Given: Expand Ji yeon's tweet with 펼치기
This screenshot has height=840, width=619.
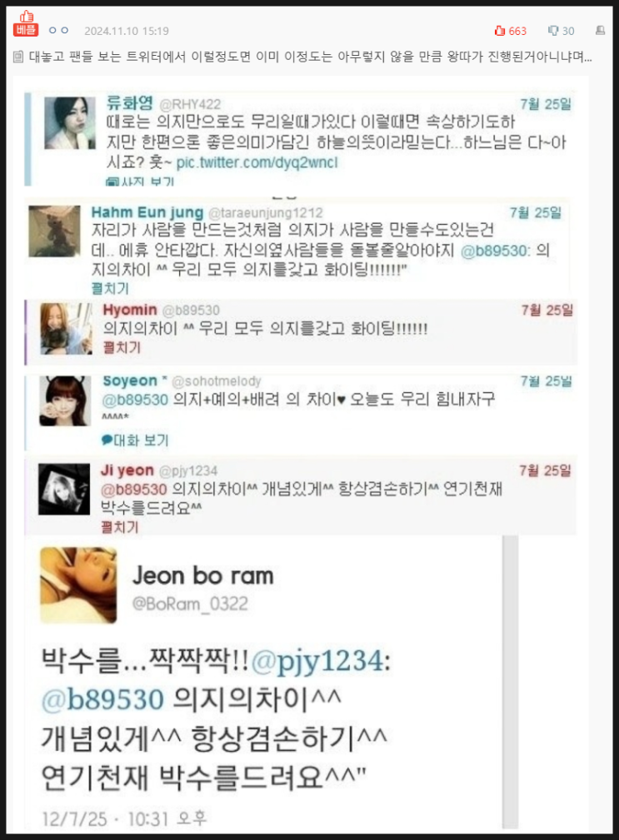Looking at the screenshot, I should [x=119, y=527].
